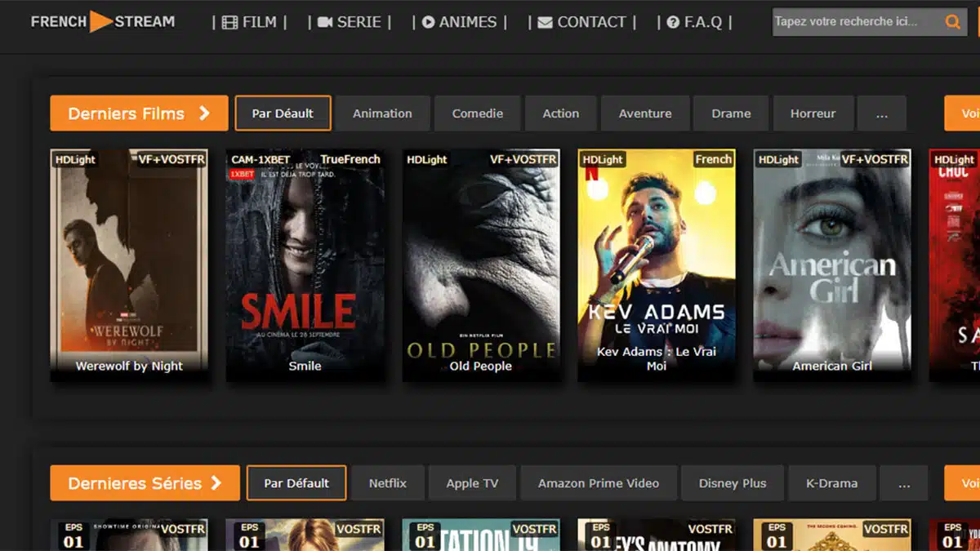980x551 pixels.
Task: Select the Animation film tab
Action: click(382, 113)
